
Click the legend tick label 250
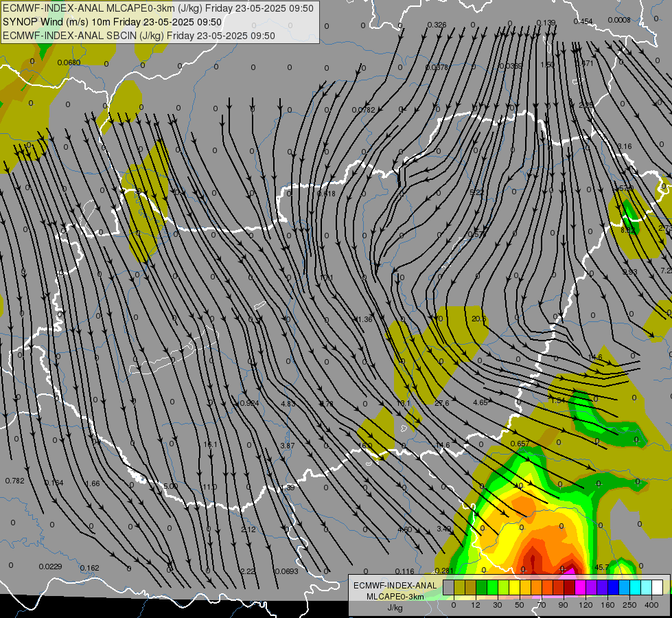click(629, 605)
